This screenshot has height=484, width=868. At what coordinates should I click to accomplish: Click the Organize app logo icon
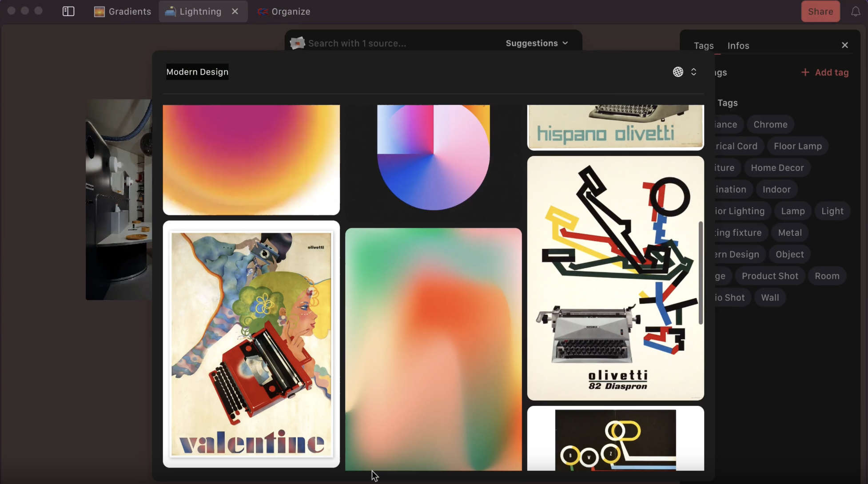263,12
